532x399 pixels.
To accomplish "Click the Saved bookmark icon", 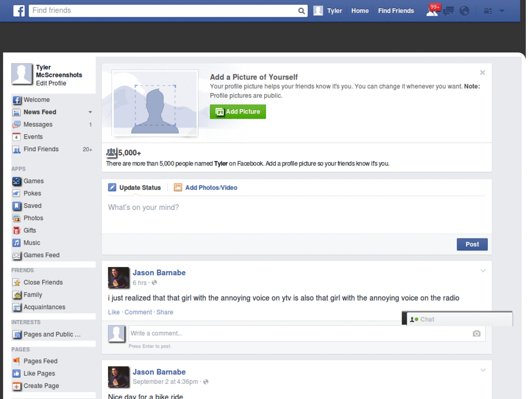I will 17,206.
